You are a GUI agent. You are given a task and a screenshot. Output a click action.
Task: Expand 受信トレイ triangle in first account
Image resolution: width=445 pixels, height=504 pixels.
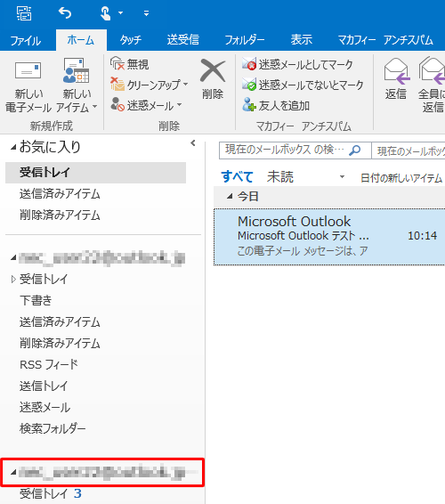click(13, 280)
